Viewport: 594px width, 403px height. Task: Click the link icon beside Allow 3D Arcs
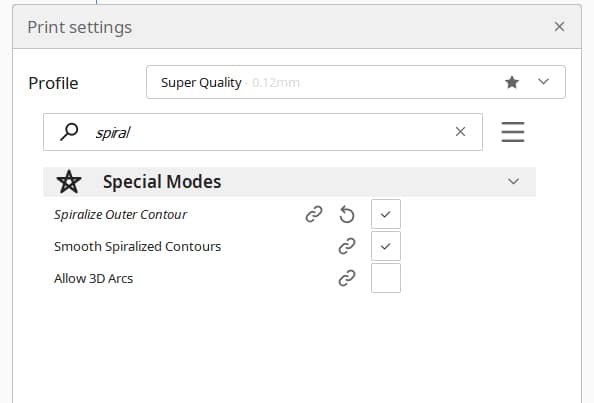pos(347,278)
